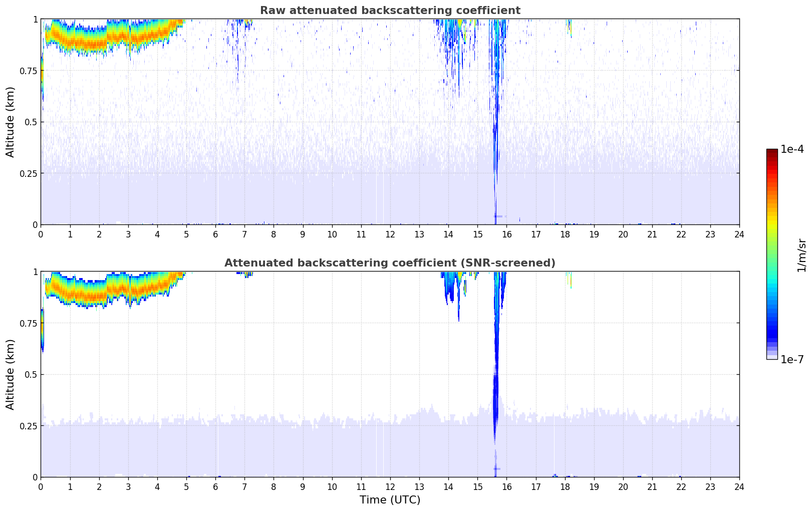
Task: Click altitude tick '0.5' on the SNR-screened plot
Action: [x=31, y=375]
